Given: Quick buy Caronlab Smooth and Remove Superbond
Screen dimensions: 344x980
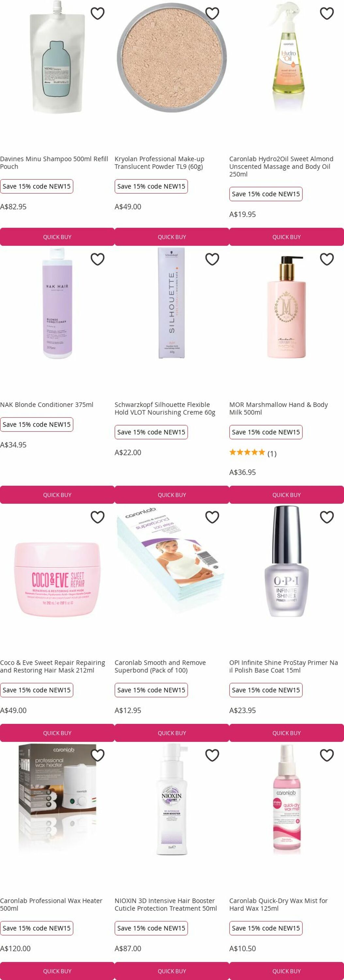Looking at the screenshot, I should pyautogui.click(x=172, y=733).
